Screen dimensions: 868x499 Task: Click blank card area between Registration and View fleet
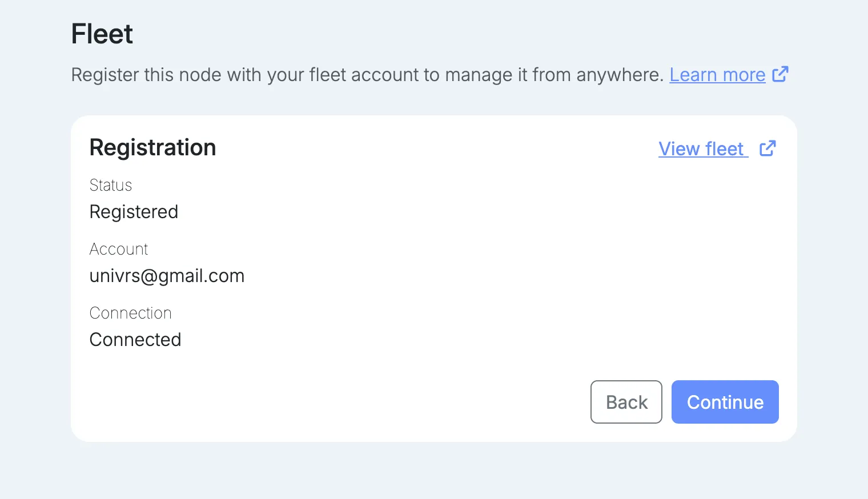pyautogui.click(x=437, y=148)
